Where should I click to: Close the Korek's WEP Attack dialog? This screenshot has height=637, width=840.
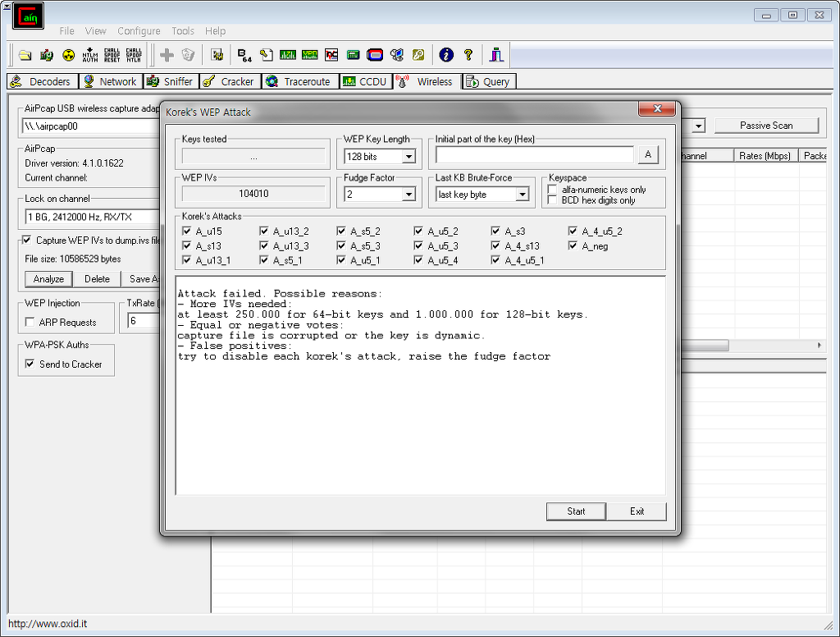coord(657,108)
